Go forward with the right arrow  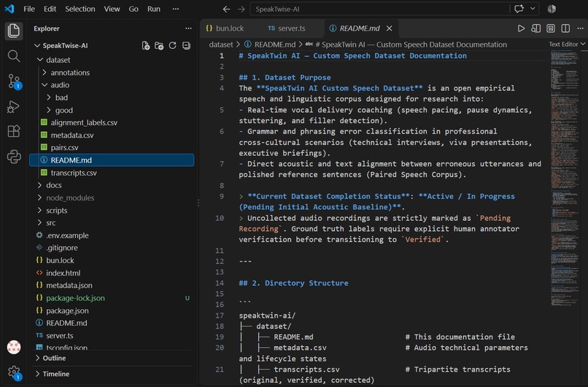(241, 9)
